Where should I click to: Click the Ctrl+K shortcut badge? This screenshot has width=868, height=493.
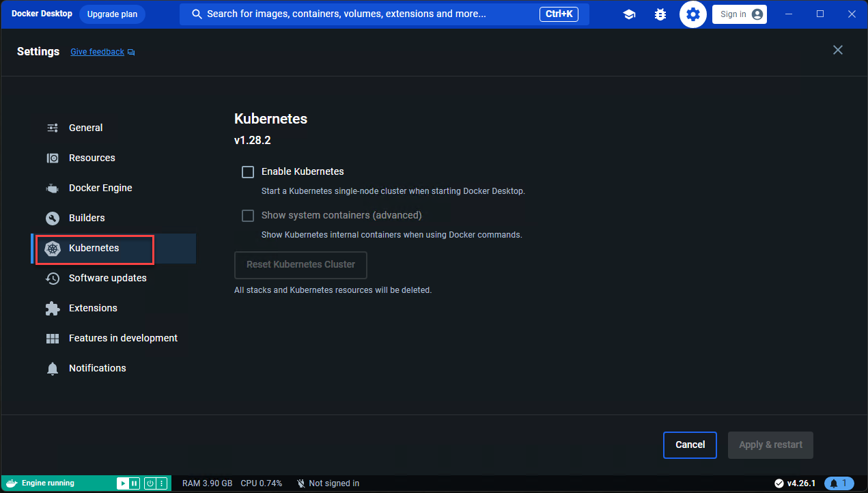(560, 14)
